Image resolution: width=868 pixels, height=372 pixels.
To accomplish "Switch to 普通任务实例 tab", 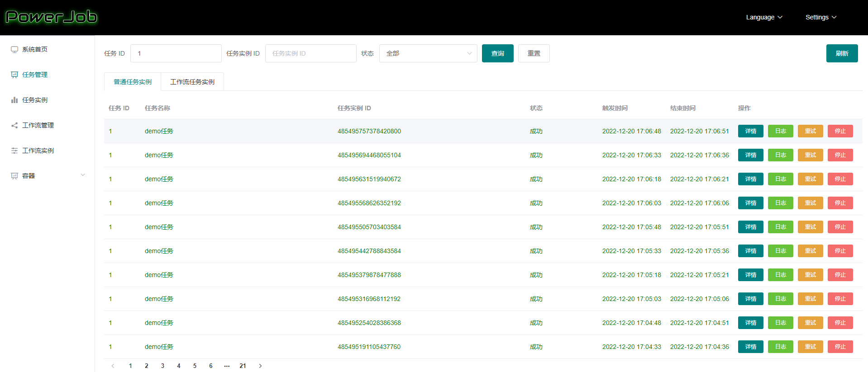I will pos(133,82).
